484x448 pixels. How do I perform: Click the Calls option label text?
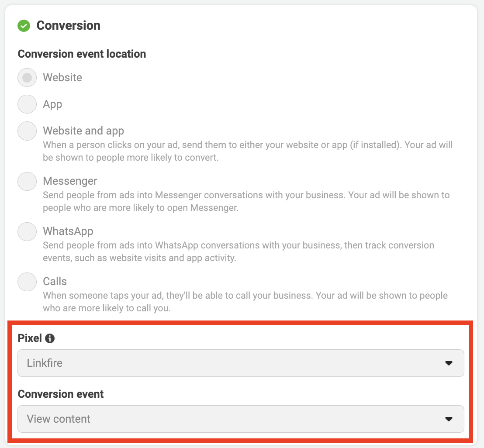55,281
